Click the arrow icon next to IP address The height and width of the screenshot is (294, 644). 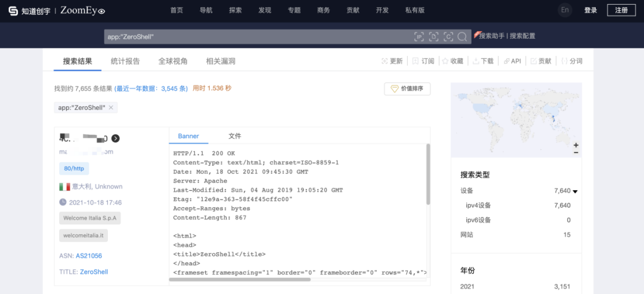116,138
